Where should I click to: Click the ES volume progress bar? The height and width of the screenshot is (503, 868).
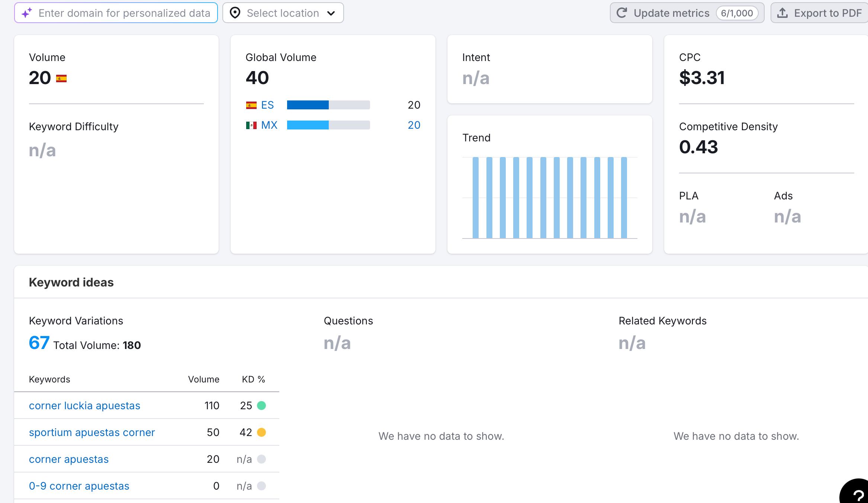[x=328, y=105]
